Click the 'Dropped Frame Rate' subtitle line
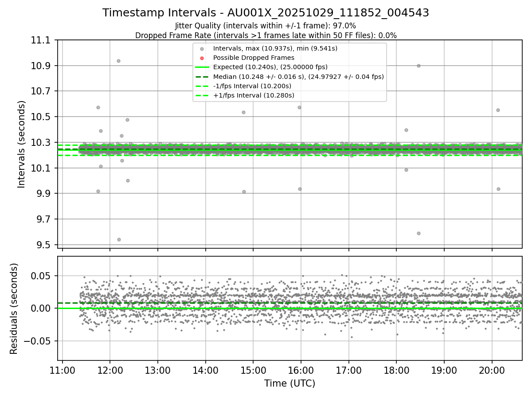 pyautogui.click(x=266, y=35)
